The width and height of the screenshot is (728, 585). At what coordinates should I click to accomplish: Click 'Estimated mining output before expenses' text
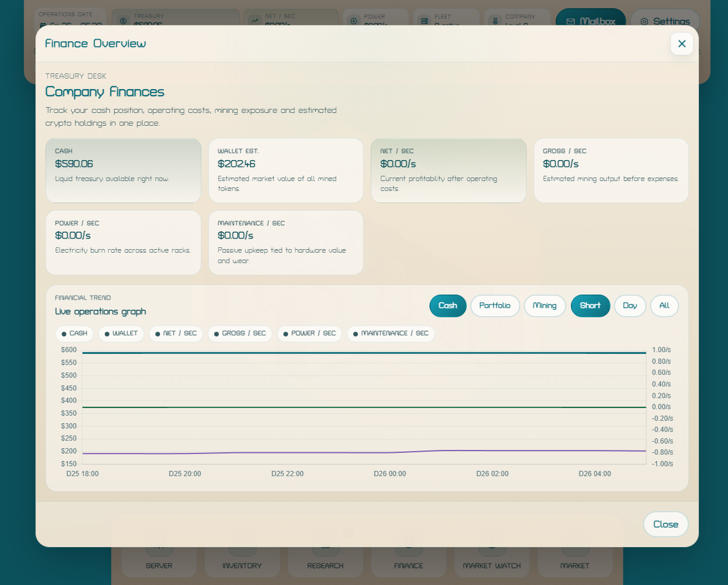click(x=611, y=179)
